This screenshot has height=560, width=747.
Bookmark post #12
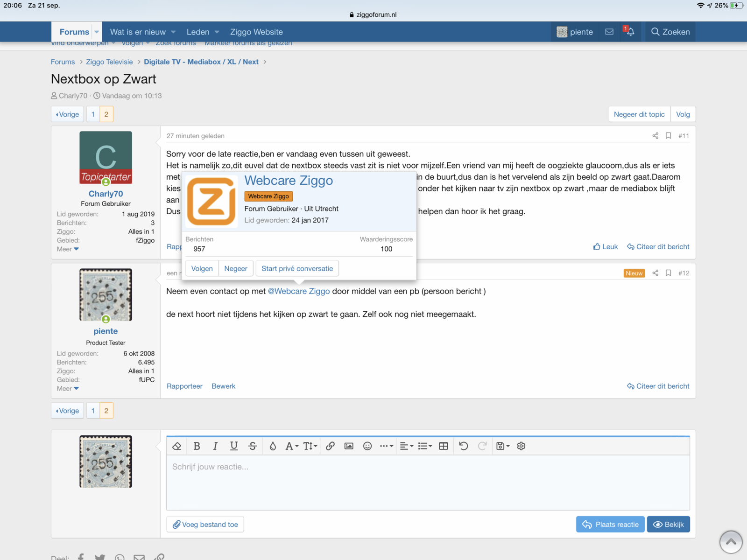669,273
